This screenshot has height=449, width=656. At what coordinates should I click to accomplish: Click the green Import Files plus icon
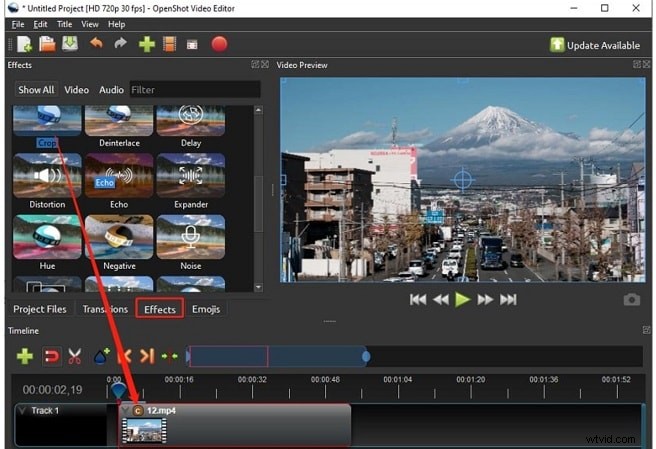[147, 44]
